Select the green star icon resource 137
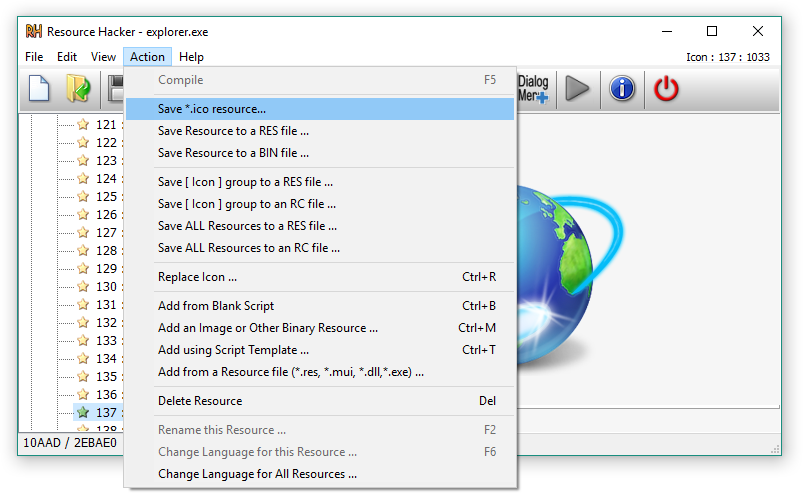The height and width of the screenshot is (493, 803). [x=84, y=412]
